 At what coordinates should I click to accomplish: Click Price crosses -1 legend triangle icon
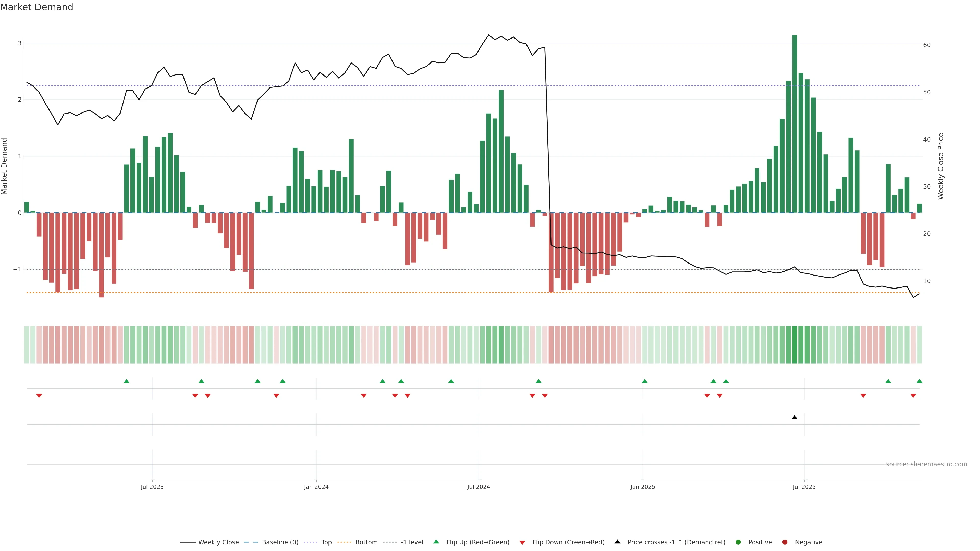coord(617,542)
